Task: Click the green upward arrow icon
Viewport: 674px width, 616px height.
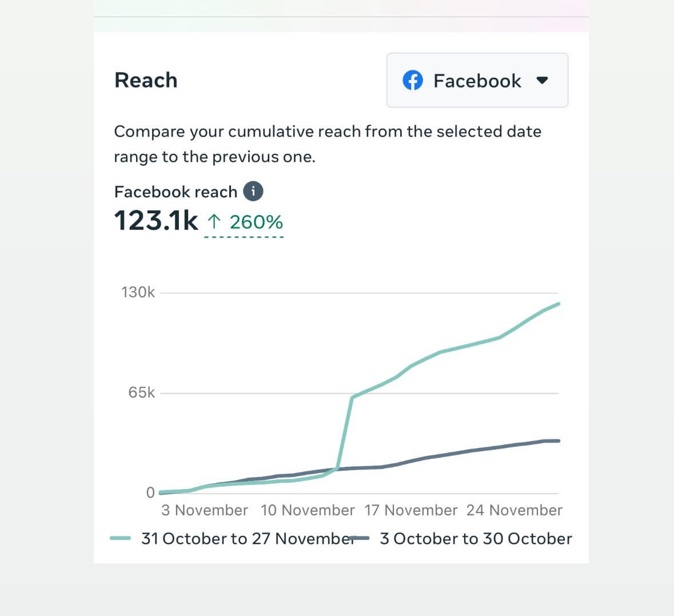Action: (x=214, y=221)
